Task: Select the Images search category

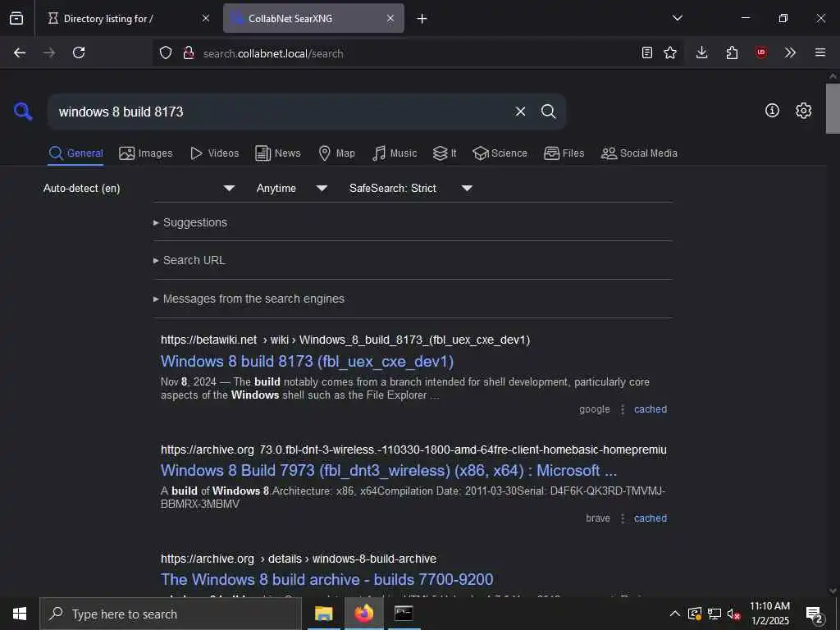Action: tap(146, 153)
